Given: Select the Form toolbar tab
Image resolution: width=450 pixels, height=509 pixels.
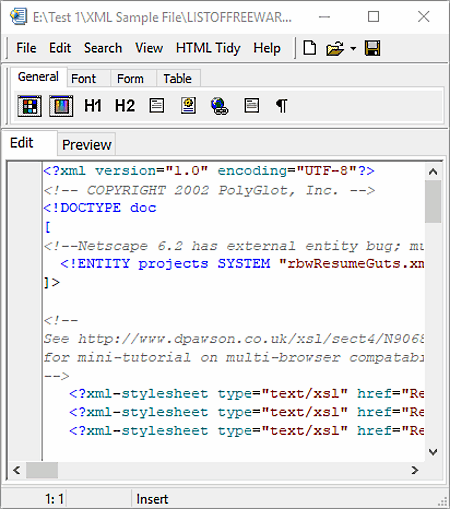Looking at the screenshot, I should [130, 79].
